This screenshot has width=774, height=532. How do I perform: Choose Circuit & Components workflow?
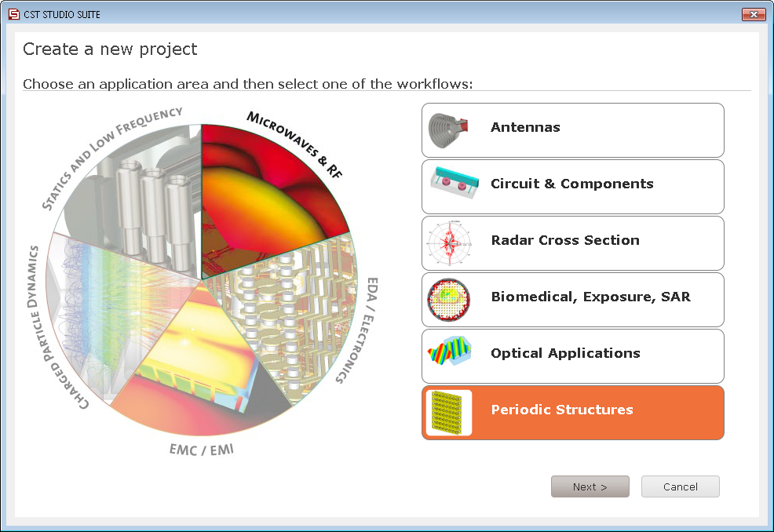572,187
